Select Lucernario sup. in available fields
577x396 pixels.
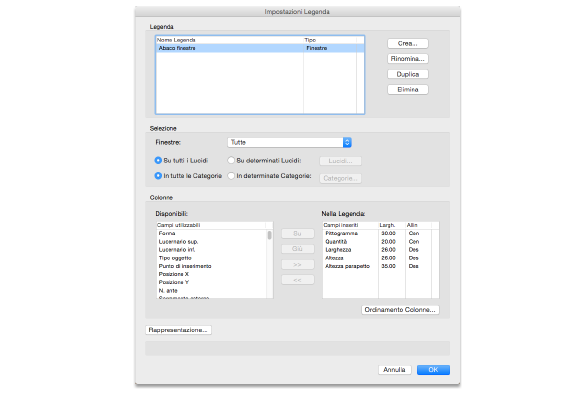(212, 242)
